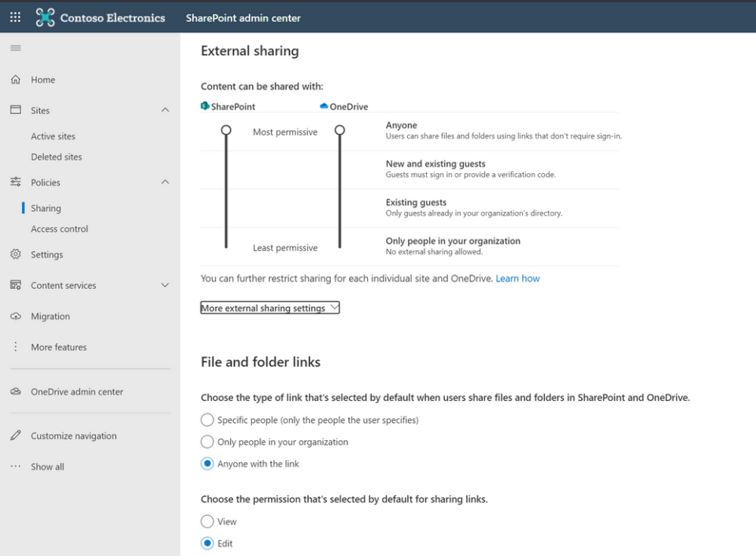756x556 pixels.
Task: Select the Migration icon in the sidebar
Action: [15, 316]
